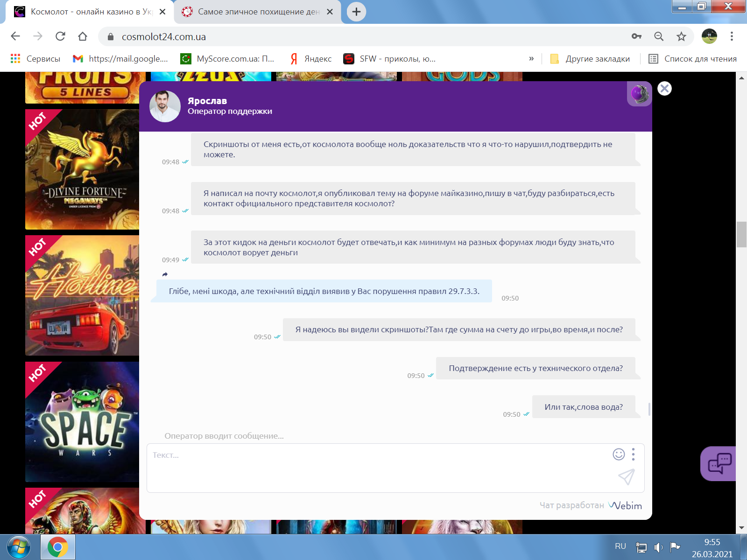Click the Chrome taskbar icon
The width and height of the screenshot is (747, 560).
pos(57,547)
